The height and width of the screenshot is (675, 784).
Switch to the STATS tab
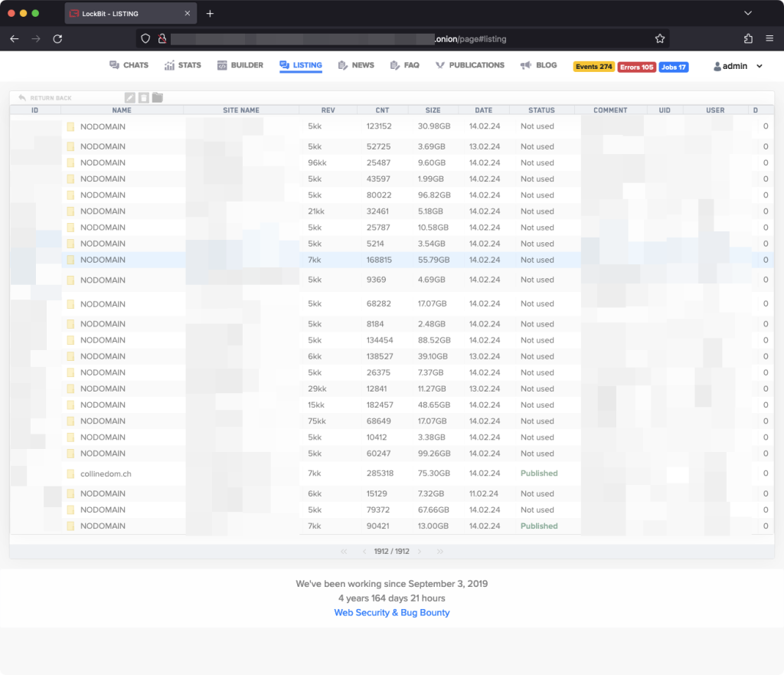coord(182,65)
